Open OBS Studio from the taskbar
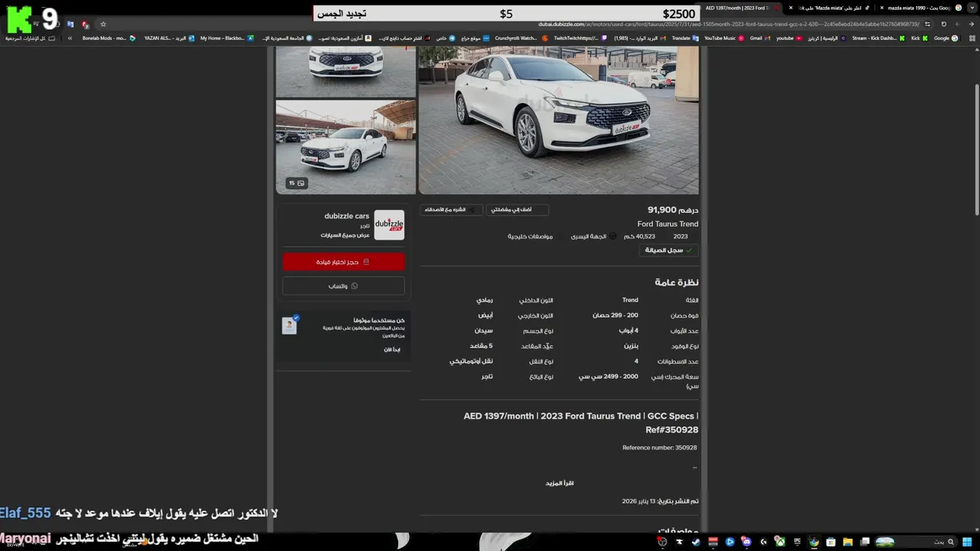The width and height of the screenshot is (980, 551). pos(662,542)
